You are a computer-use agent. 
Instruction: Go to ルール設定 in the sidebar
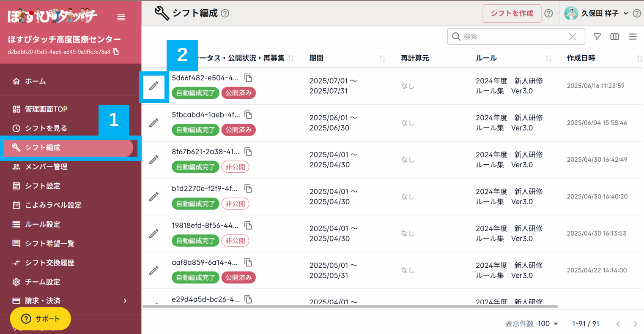pyautogui.click(x=42, y=224)
